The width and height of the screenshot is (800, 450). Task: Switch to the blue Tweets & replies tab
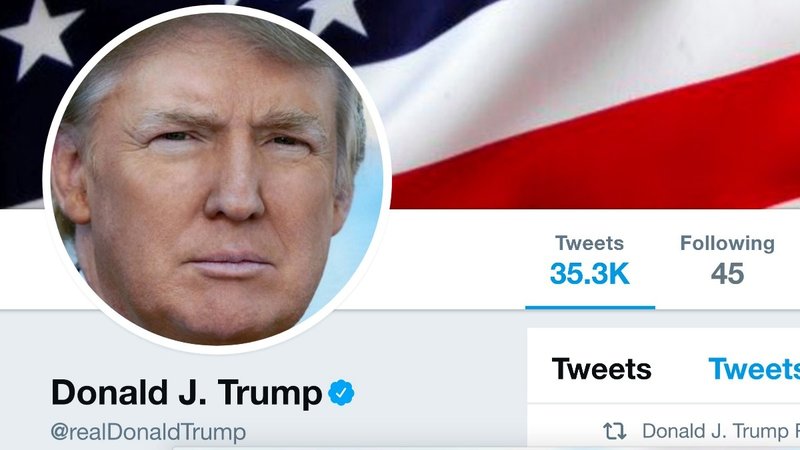[754, 369]
